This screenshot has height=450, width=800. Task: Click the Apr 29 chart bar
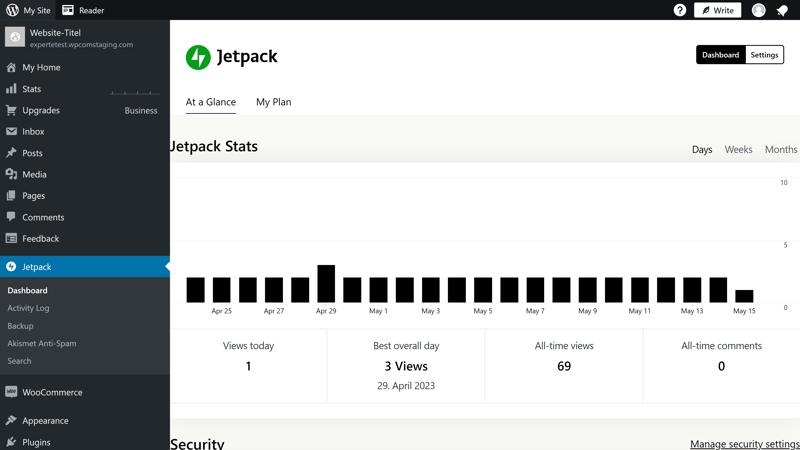(x=326, y=284)
